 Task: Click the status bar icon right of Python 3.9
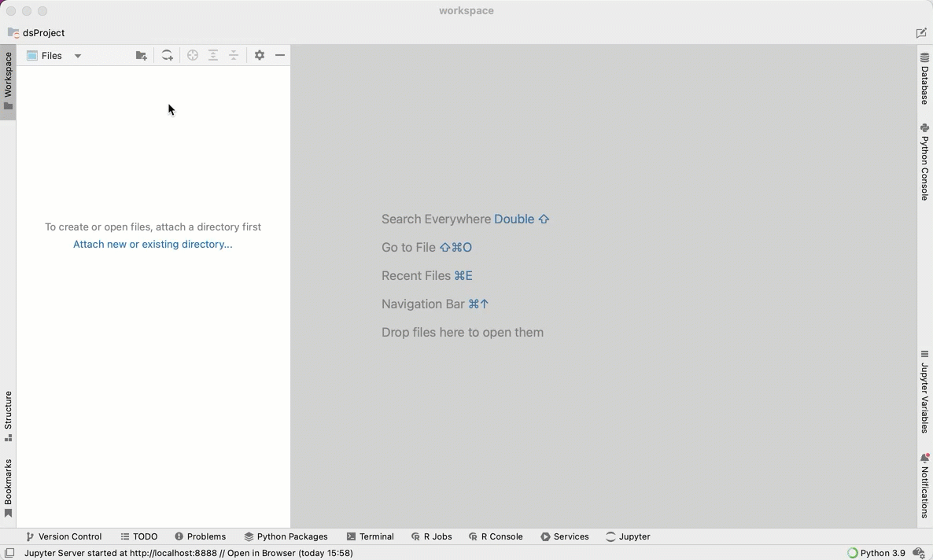click(x=920, y=553)
